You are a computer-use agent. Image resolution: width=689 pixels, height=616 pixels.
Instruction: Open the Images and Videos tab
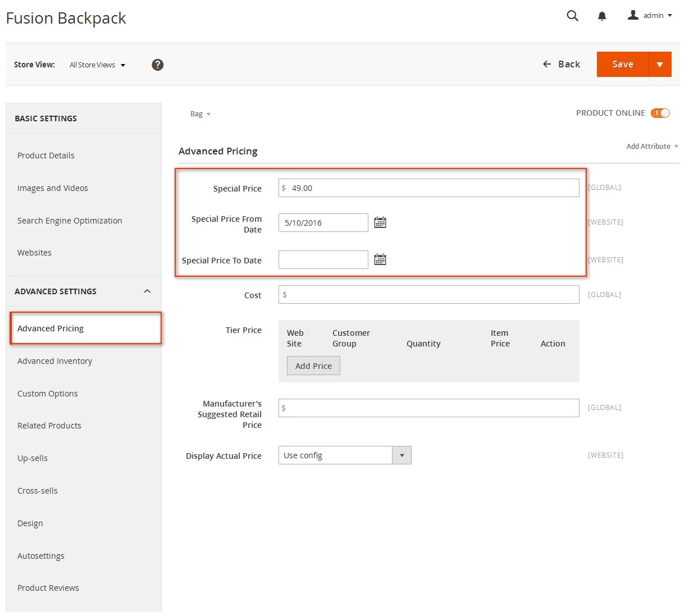coord(53,188)
